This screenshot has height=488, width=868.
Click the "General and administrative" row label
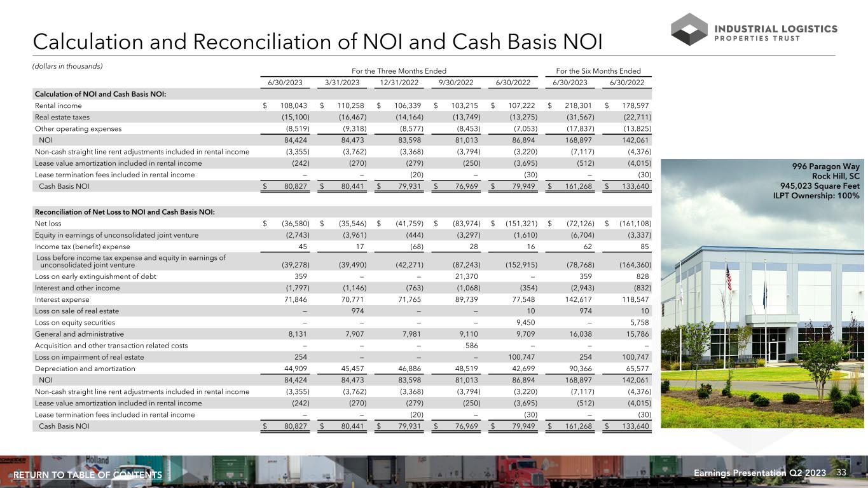point(79,334)
